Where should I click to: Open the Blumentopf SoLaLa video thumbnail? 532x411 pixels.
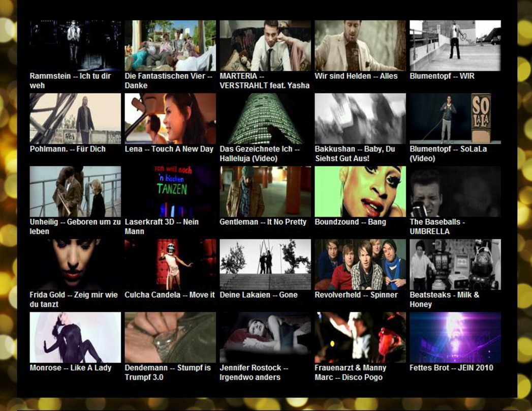tap(455, 119)
